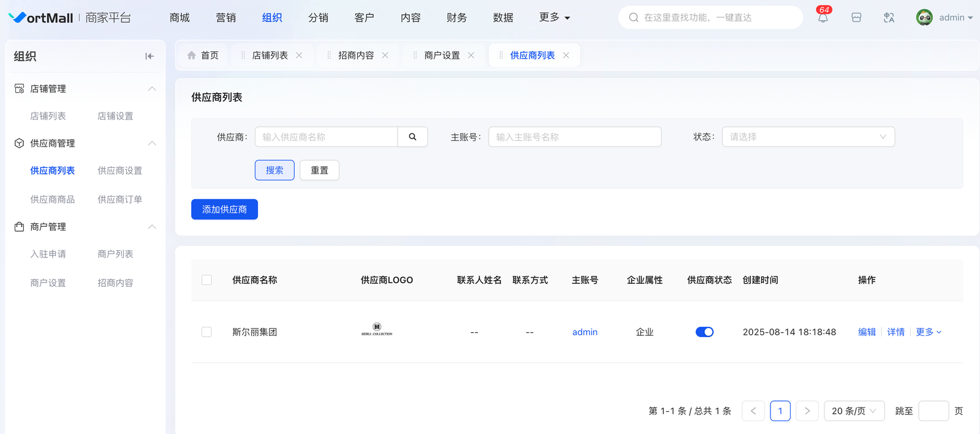Toggle the 斯尔丽集团 supplier status switch
The height and width of the screenshot is (434, 980).
pos(704,332)
